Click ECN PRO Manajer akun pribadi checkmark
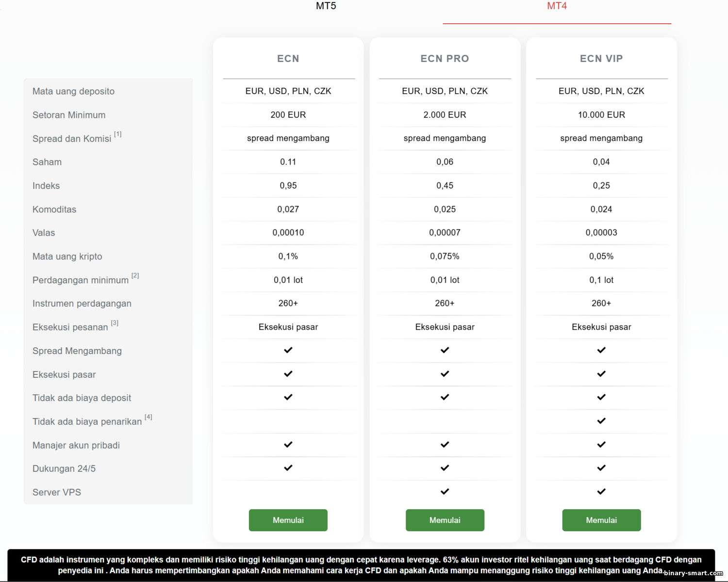Image resolution: width=728 pixels, height=582 pixels. tap(445, 445)
